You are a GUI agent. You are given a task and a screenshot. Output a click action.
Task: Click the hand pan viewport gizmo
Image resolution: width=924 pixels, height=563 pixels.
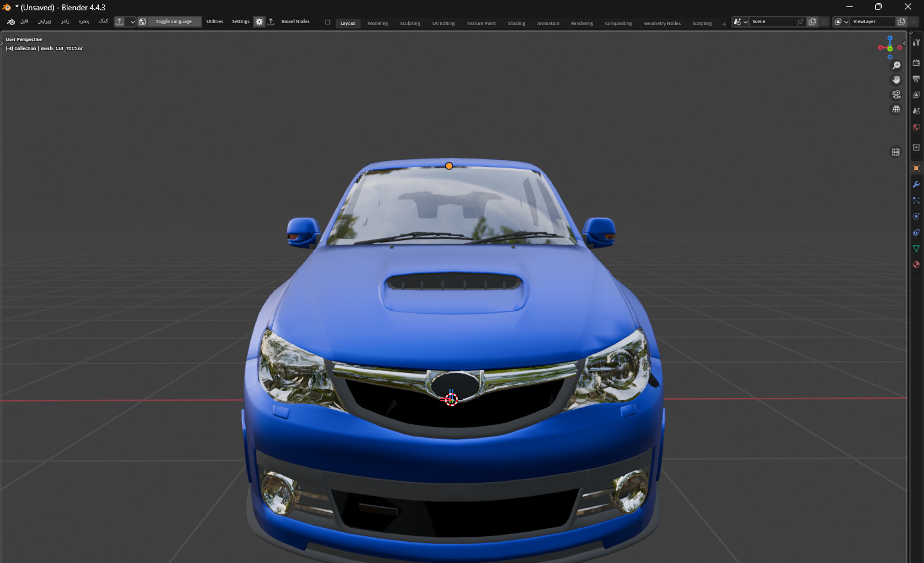896,80
